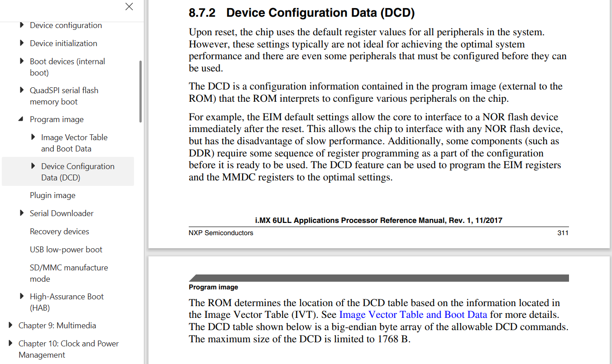612x364 pixels.
Task: Open the Device configuration bookmark
Action: point(66,25)
